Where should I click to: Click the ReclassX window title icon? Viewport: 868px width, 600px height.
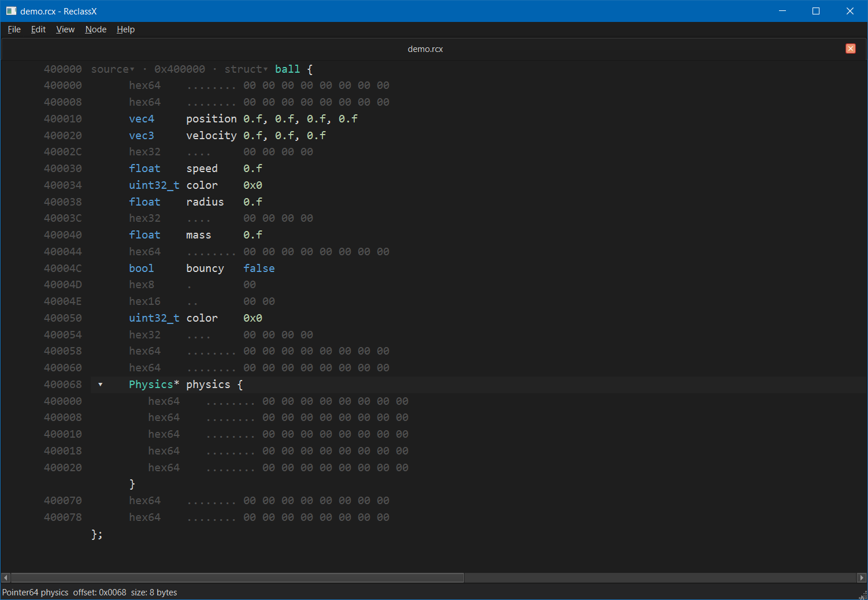(11, 11)
